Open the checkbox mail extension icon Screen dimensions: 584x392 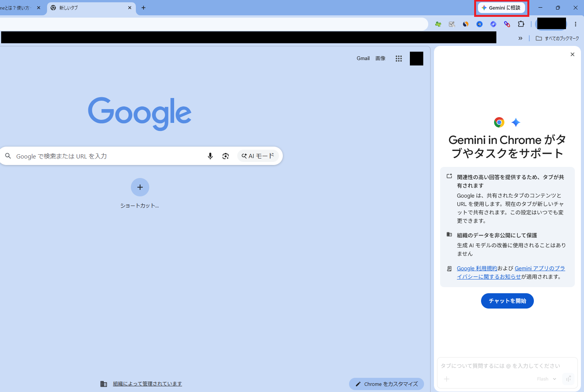click(452, 24)
